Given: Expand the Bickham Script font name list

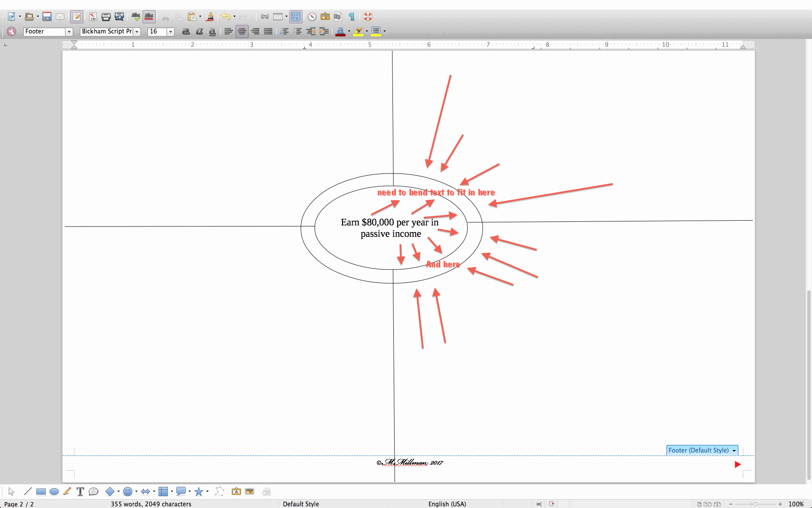Looking at the screenshot, I should pos(137,32).
